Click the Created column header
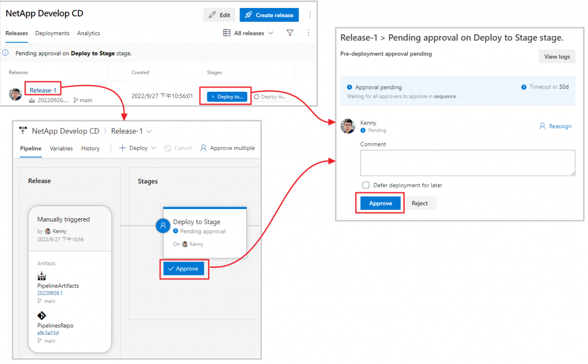This screenshot has width=588, height=364. [140, 72]
